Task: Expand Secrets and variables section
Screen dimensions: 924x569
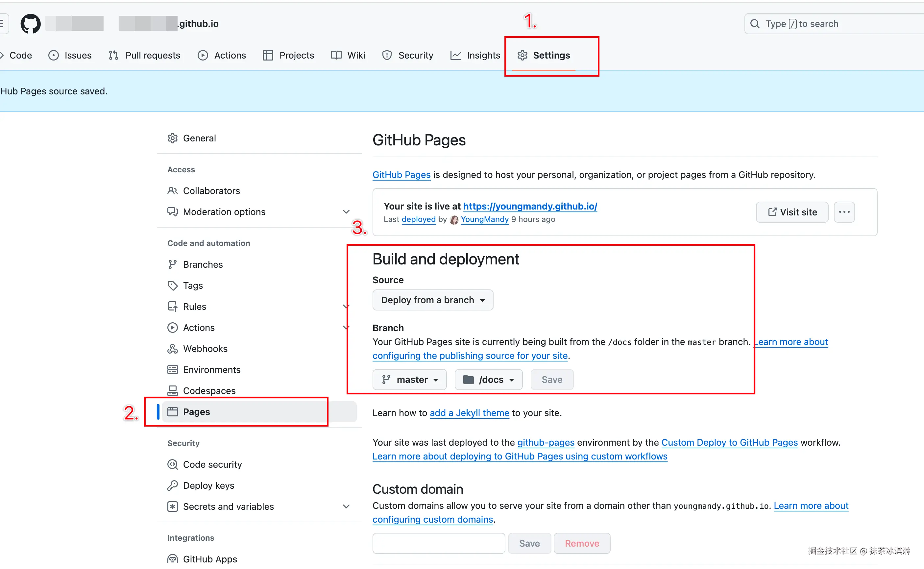Action: coord(346,507)
